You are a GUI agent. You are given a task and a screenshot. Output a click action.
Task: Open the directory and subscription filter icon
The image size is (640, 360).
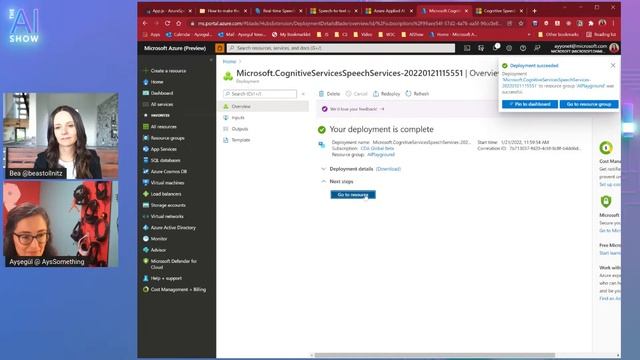pyautogui.click(x=481, y=48)
